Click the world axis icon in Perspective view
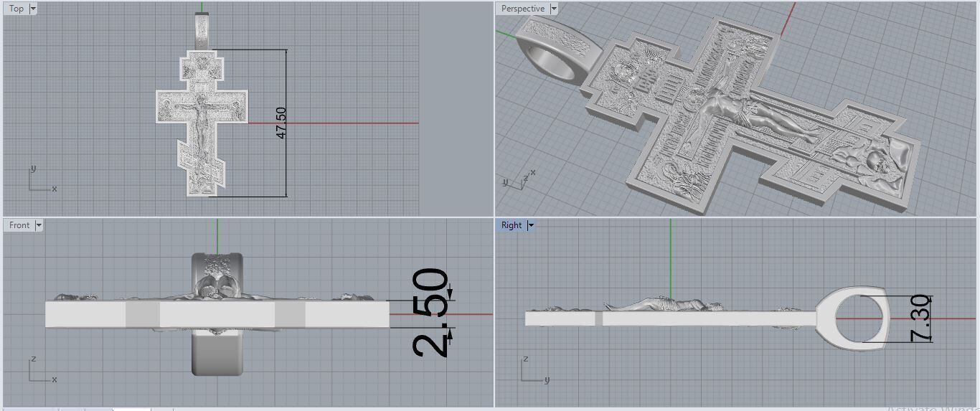Viewport: 980px width, 411px height. (519, 179)
